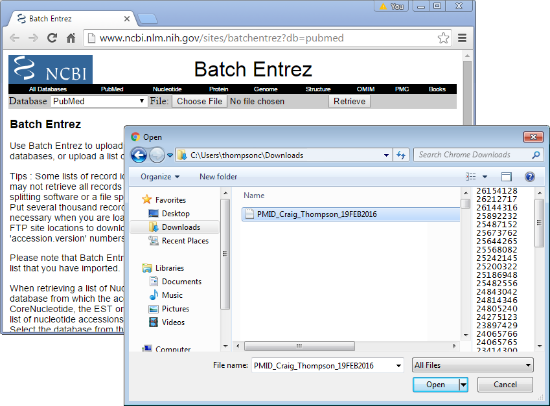Reload the Batch Entrez page
This screenshot has height=406, width=550.
[x=52, y=38]
